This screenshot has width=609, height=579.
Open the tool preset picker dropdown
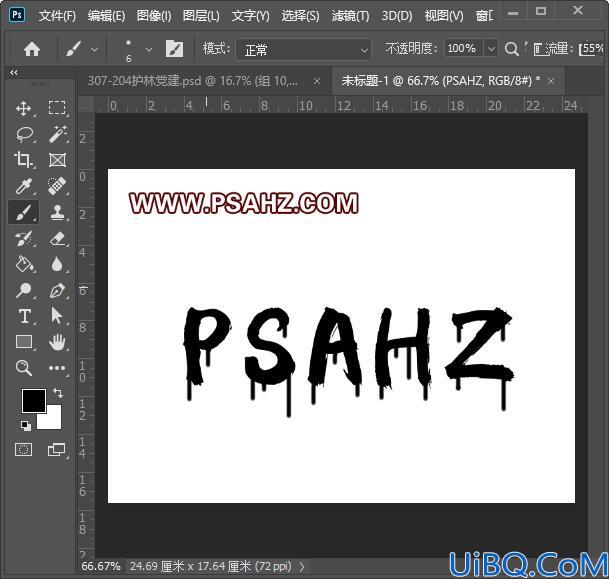click(94, 50)
